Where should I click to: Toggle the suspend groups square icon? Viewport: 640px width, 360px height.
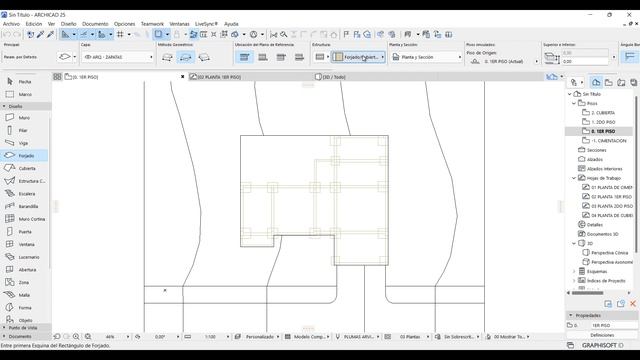158,35
